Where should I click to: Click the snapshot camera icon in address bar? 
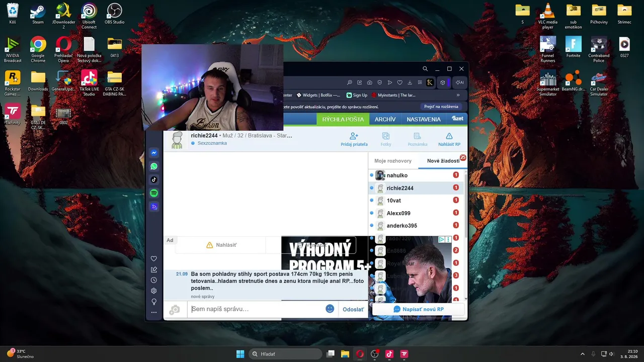tap(370, 82)
